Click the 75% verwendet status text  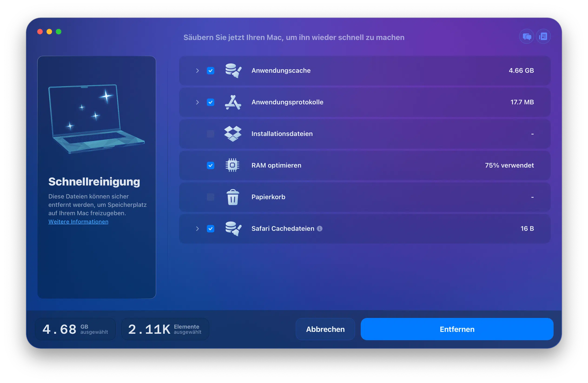click(509, 165)
